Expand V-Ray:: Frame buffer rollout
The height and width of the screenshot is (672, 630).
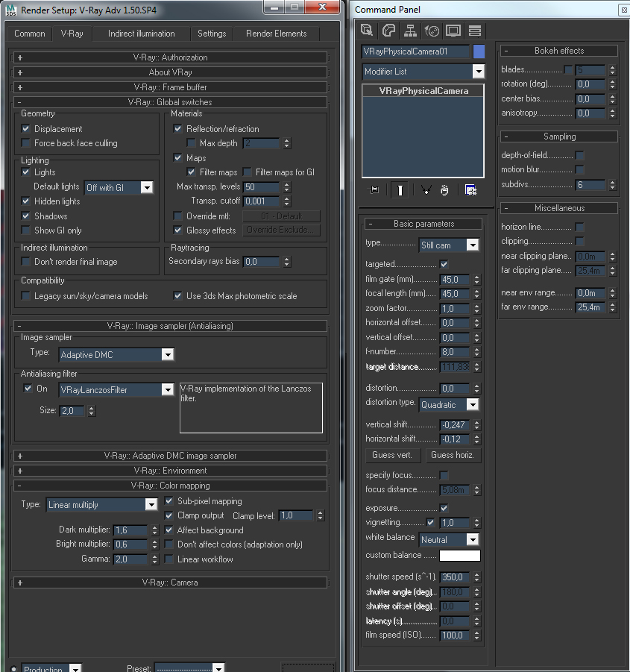click(171, 87)
